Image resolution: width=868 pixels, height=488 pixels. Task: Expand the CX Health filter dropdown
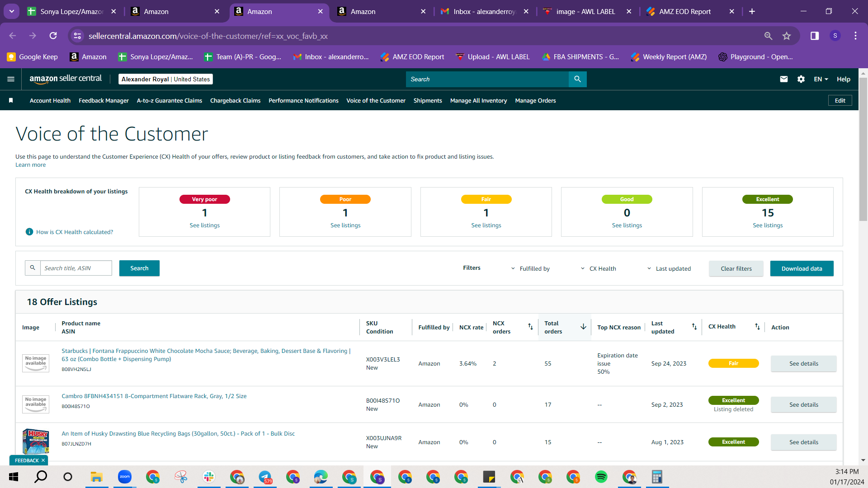pos(599,268)
